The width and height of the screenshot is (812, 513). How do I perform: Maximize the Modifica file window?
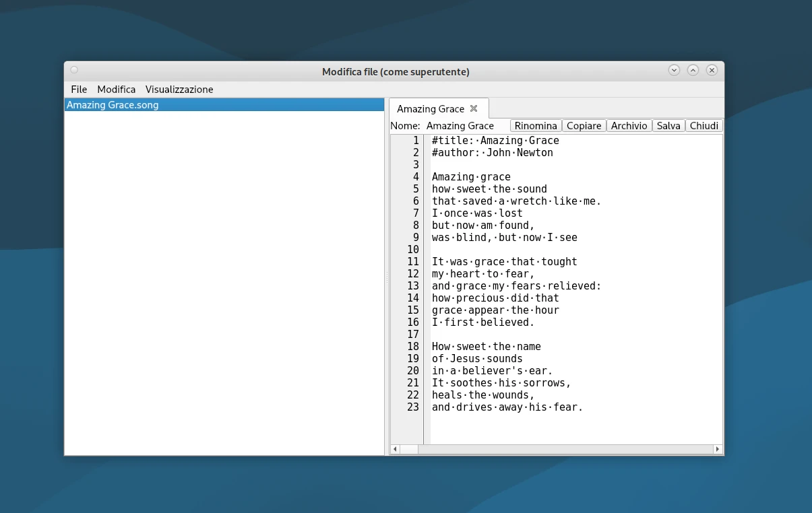[x=693, y=70]
